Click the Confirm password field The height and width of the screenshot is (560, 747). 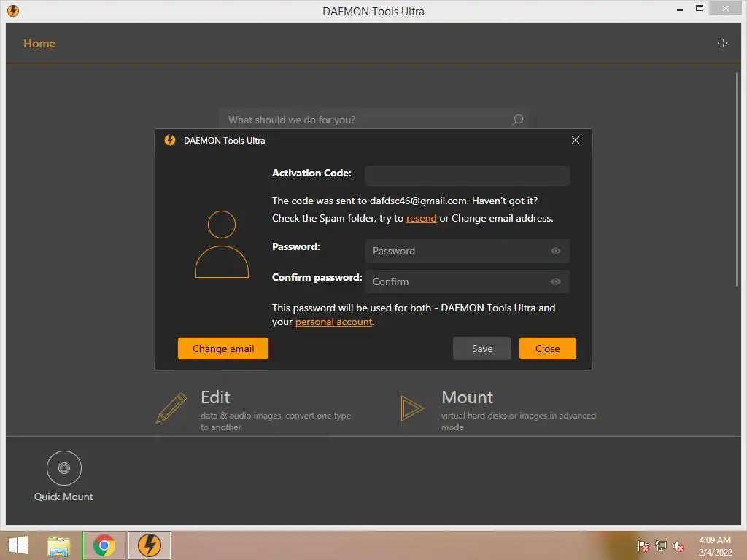click(467, 281)
